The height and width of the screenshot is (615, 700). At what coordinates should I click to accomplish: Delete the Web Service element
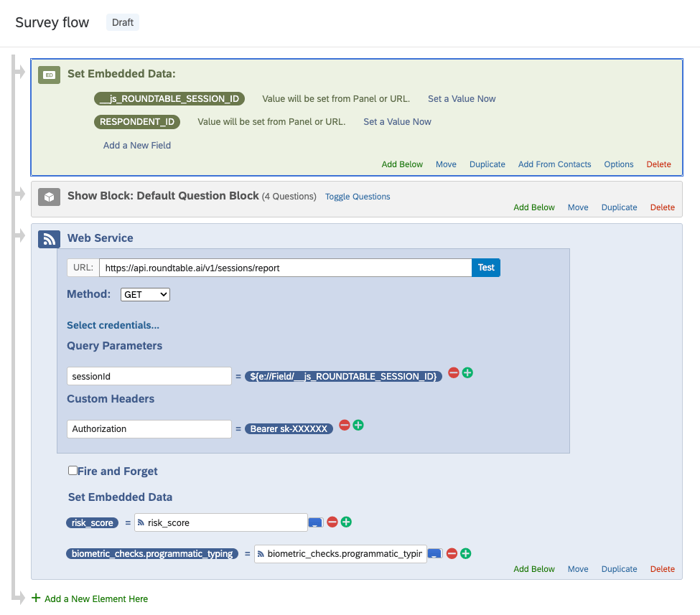coord(663,569)
